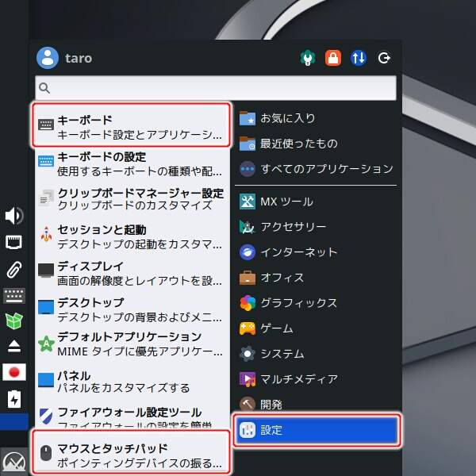The image size is (476, 476).
Task: Select the MX ツール category
Action: tap(316, 202)
